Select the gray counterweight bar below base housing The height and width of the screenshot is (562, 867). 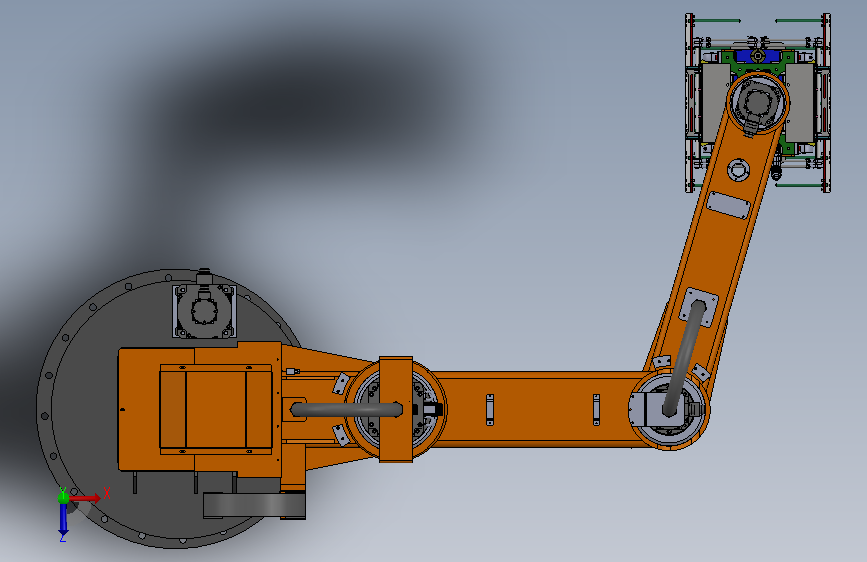254,505
